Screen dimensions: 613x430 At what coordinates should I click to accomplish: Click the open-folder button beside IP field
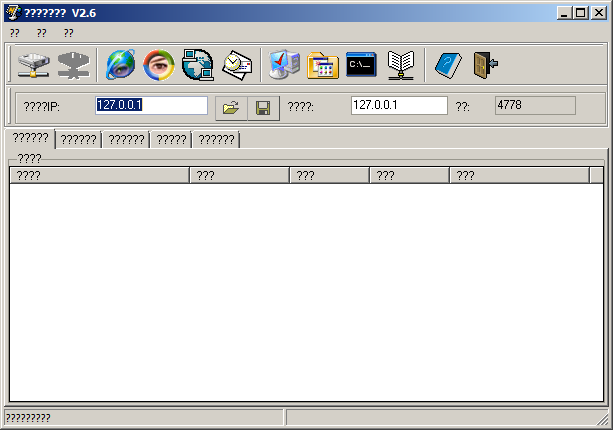[x=231, y=107]
